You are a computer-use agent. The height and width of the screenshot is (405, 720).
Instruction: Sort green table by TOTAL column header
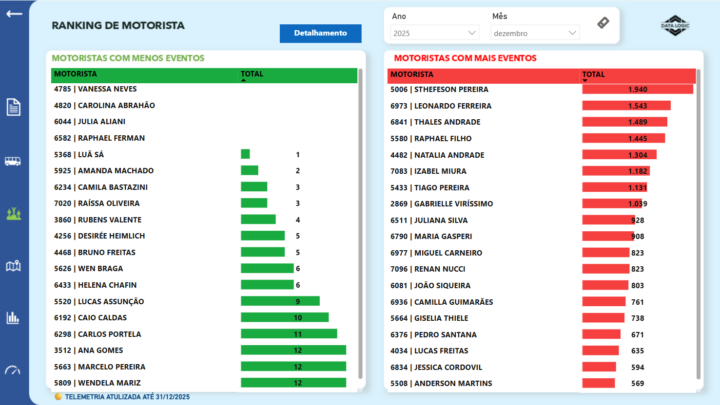[x=252, y=74]
